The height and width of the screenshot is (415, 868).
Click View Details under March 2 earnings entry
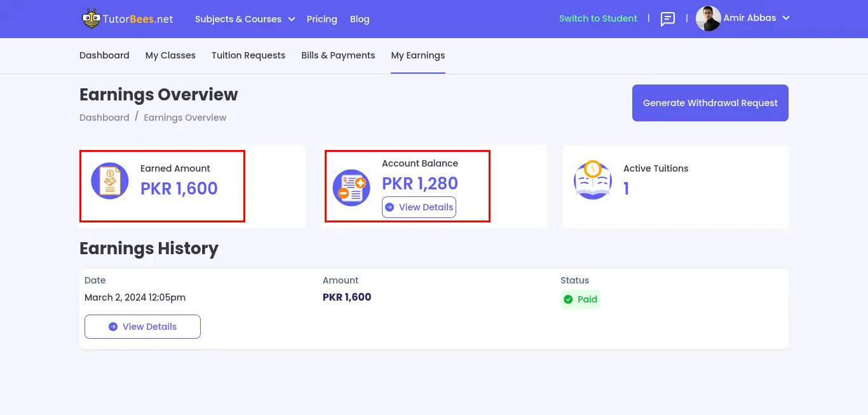(x=142, y=326)
